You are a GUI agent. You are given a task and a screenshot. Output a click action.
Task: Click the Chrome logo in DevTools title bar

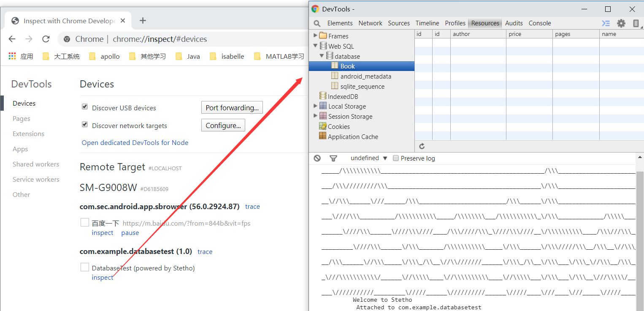(315, 9)
